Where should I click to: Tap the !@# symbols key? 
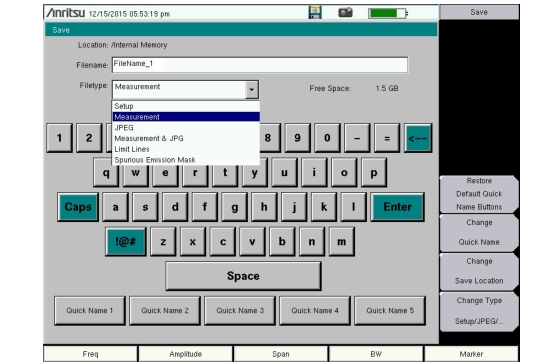click(x=126, y=241)
